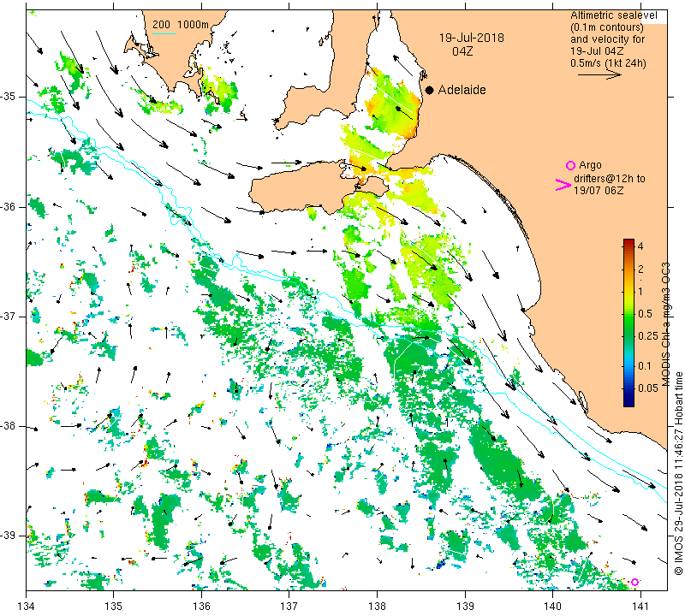Click the '04Z' time label under date
Image resolution: width=685 pixels, height=616 pixels.
tap(462, 51)
